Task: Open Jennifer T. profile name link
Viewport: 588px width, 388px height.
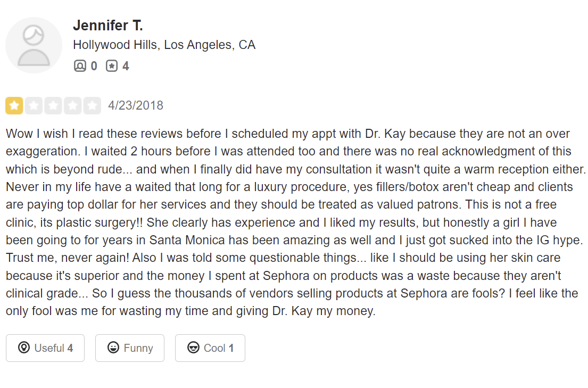Action: [x=107, y=25]
